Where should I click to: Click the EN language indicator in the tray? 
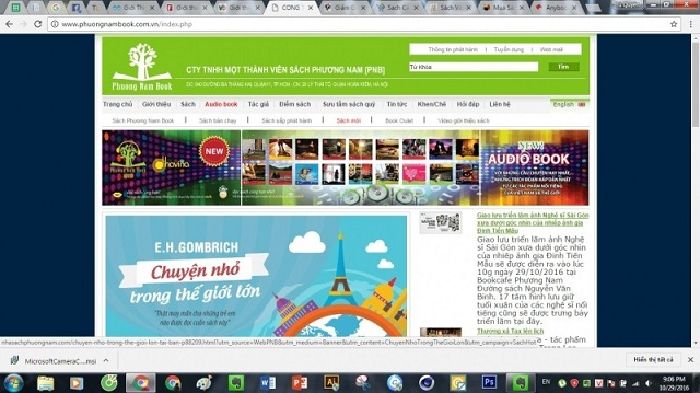546,382
